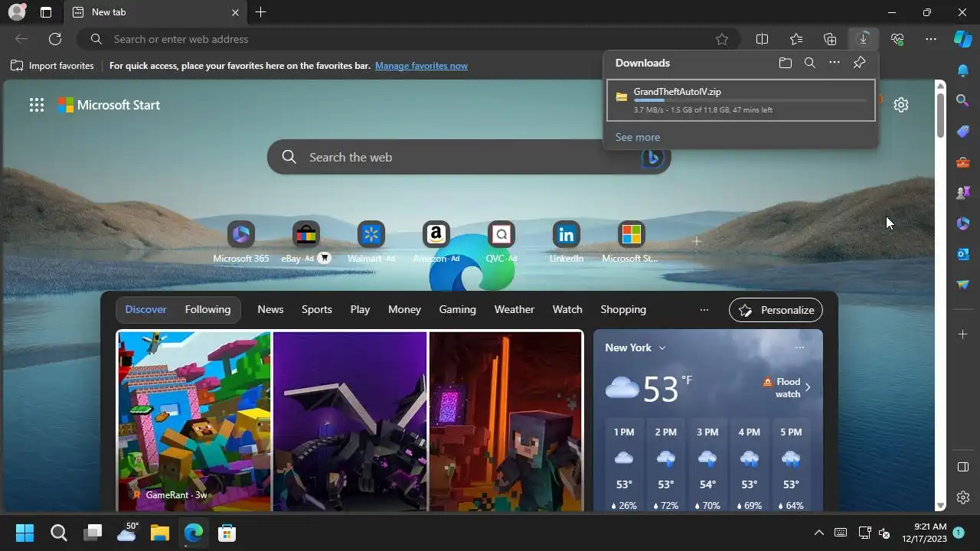980x551 pixels.
Task: Open Settings and more ellipsis
Action: point(931,39)
